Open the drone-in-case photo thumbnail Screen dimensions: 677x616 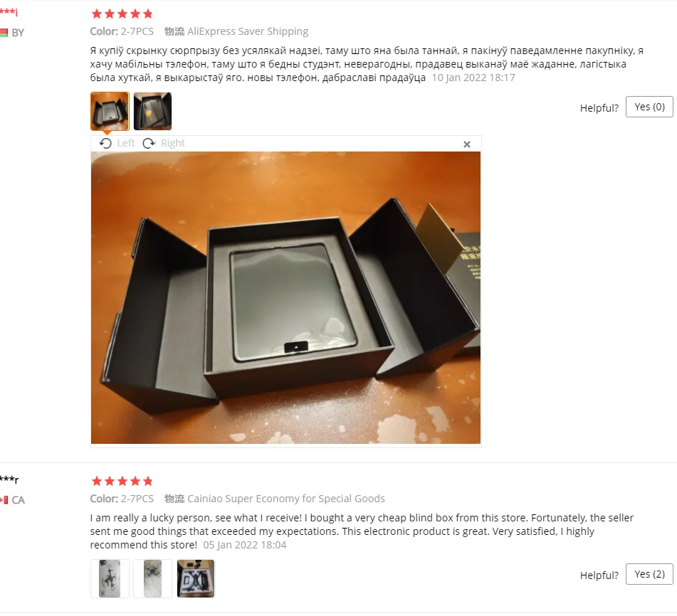[x=196, y=578]
